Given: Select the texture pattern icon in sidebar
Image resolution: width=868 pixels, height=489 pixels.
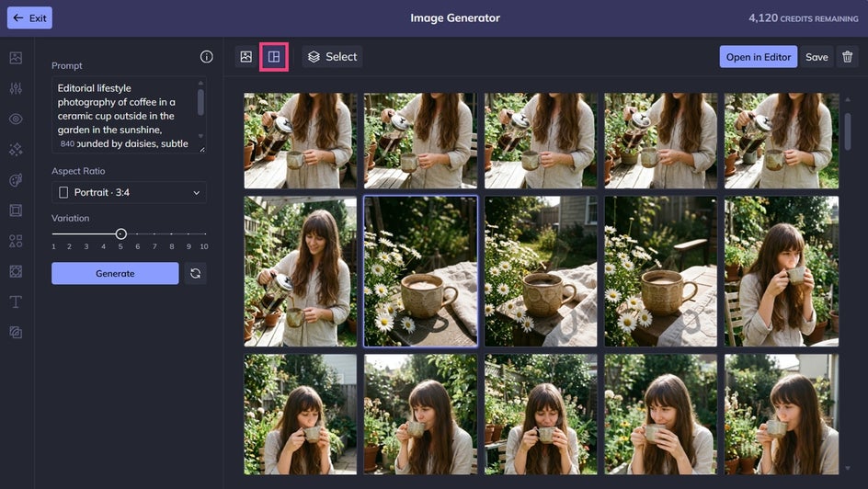Looking at the screenshot, I should [x=16, y=271].
